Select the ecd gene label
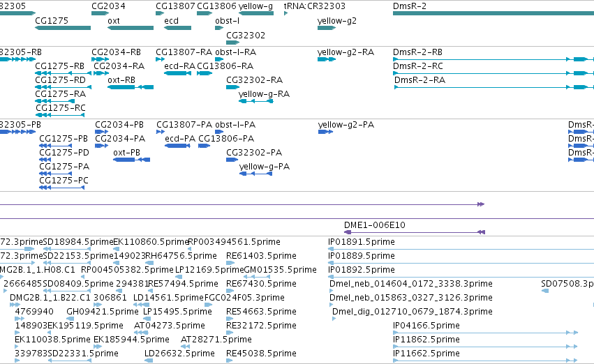 pyautogui.click(x=171, y=20)
